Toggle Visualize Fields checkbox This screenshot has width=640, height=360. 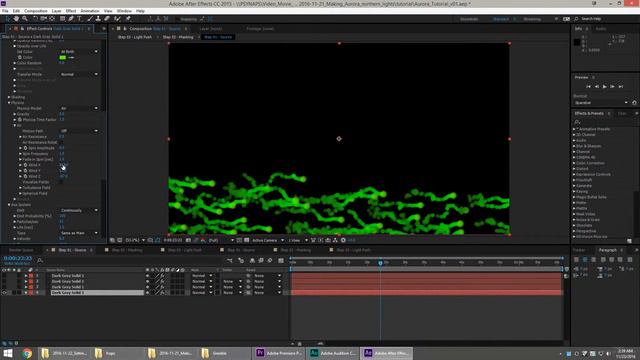(x=61, y=182)
